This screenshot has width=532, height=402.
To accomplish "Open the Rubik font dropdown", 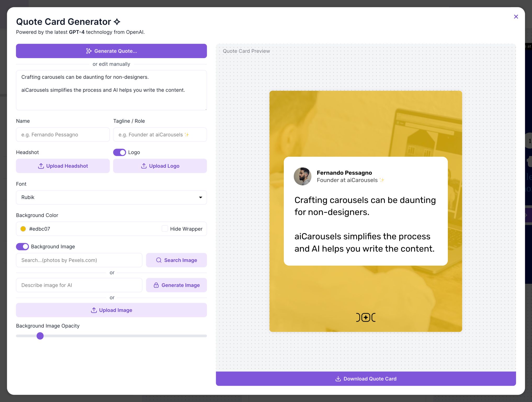I will coord(111,197).
